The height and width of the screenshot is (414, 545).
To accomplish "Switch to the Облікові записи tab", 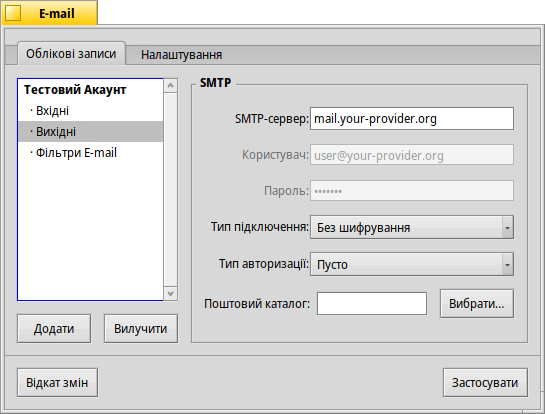I will point(71,54).
